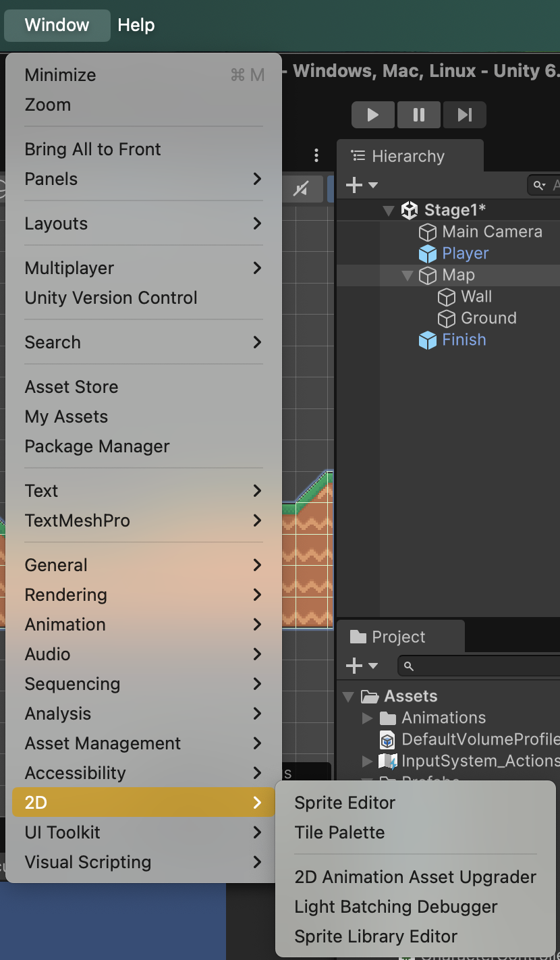
Task: Click the Main Camera cube icon
Action: click(x=427, y=232)
